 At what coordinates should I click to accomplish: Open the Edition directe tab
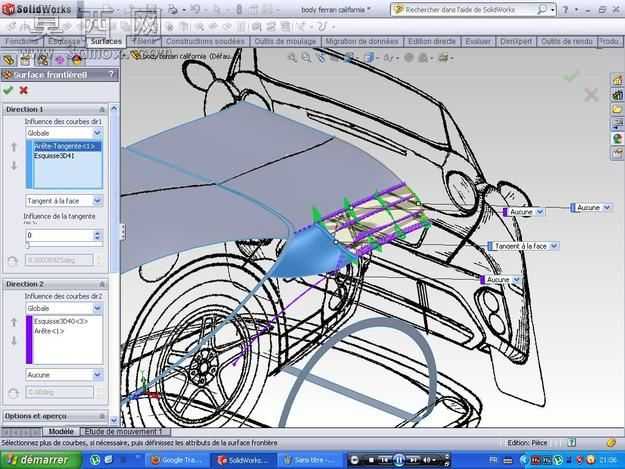click(432, 41)
